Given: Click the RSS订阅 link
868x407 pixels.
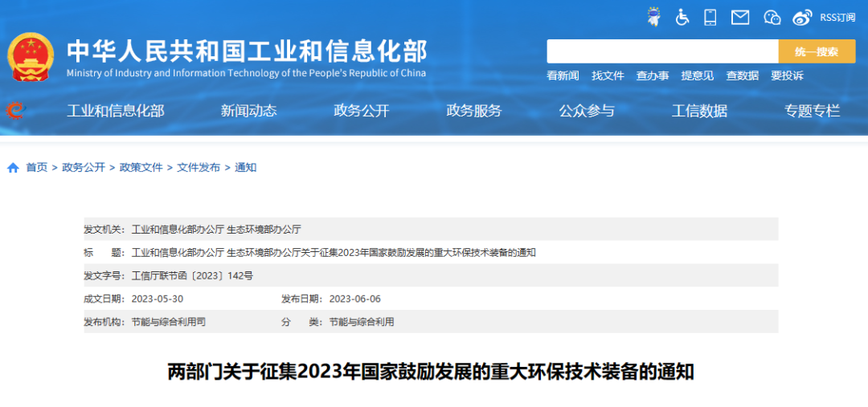Looking at the screenshot, I should pos(837,17).
